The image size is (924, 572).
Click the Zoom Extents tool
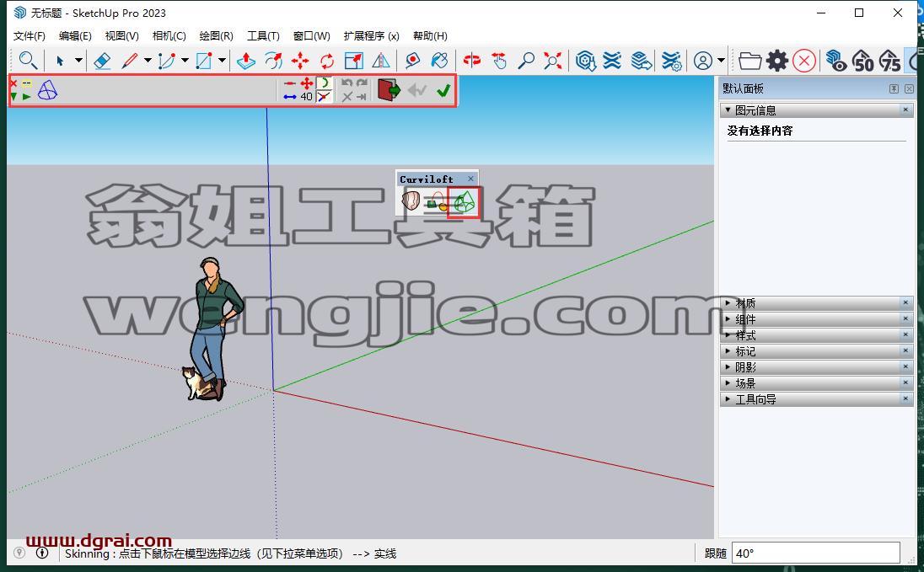553,60
